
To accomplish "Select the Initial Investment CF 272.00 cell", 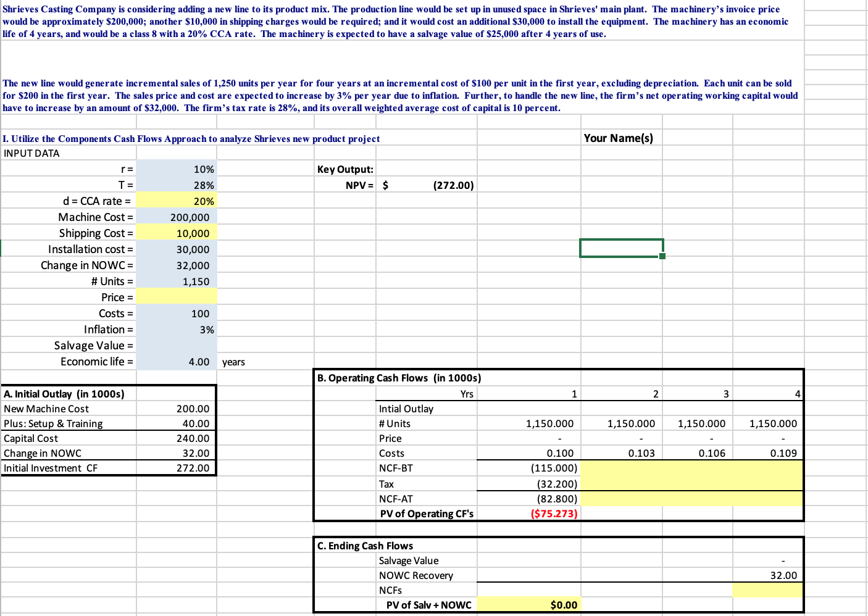I will point(177,468).
